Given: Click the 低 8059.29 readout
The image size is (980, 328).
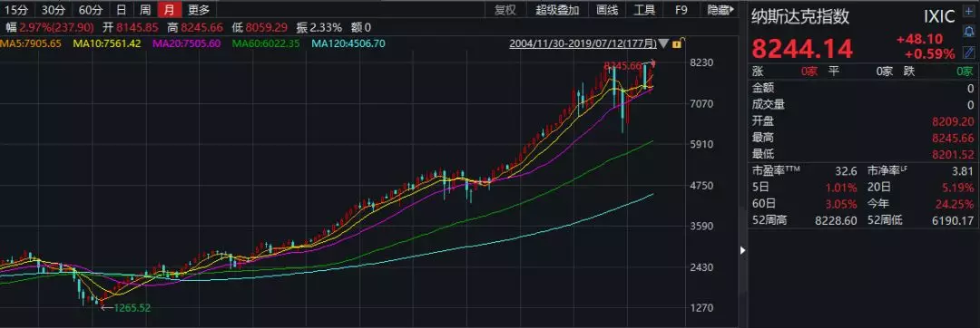Looking at the screenshot, I should 260,27.
